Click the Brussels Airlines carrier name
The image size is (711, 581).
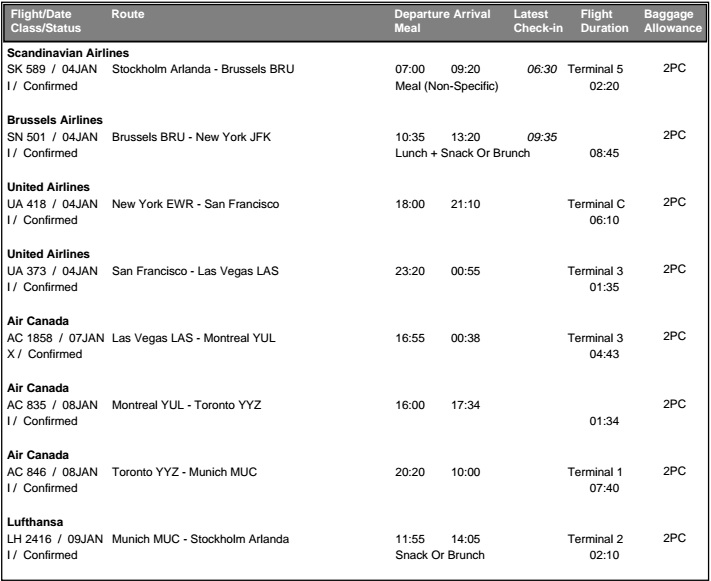(54, 120)
